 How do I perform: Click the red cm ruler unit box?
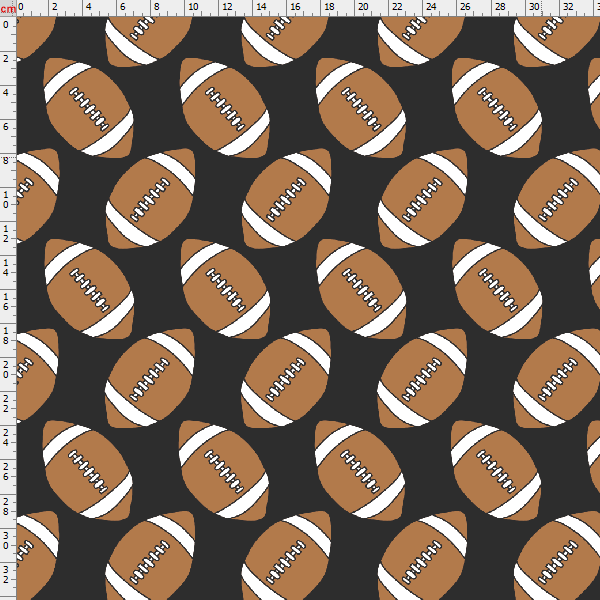tap(8, 8)
